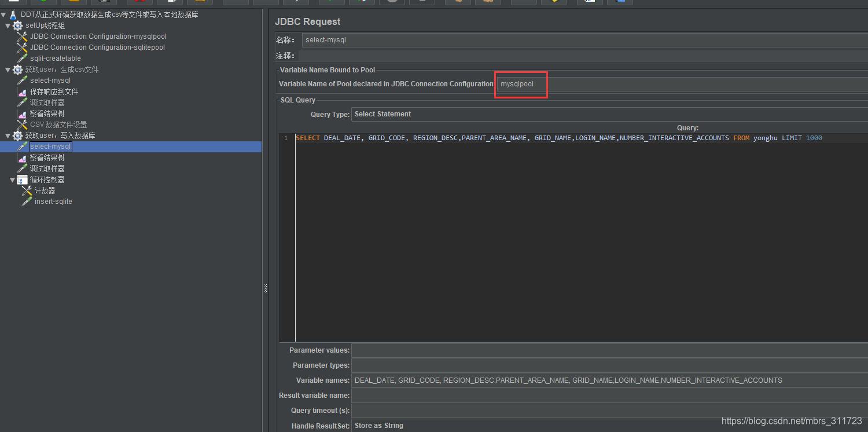Select 保存响应到文件 listener icon
The height and width of the screenshot is (432, 868).
(x=23, y=91)
